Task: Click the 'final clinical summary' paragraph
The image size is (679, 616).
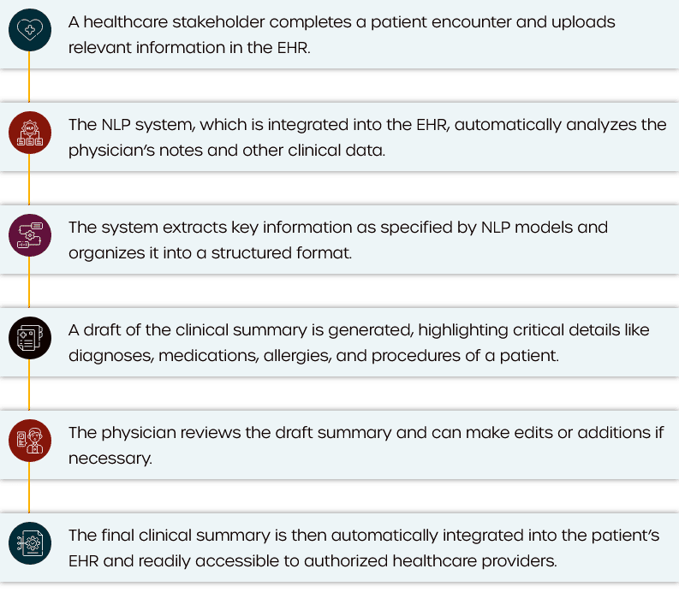Action: click(364, 548)
